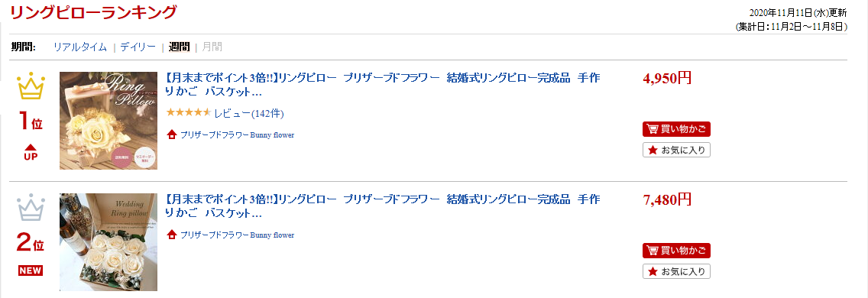
Task: Add the 7,480円 item to 買い物かご
Action: (676, 251)
